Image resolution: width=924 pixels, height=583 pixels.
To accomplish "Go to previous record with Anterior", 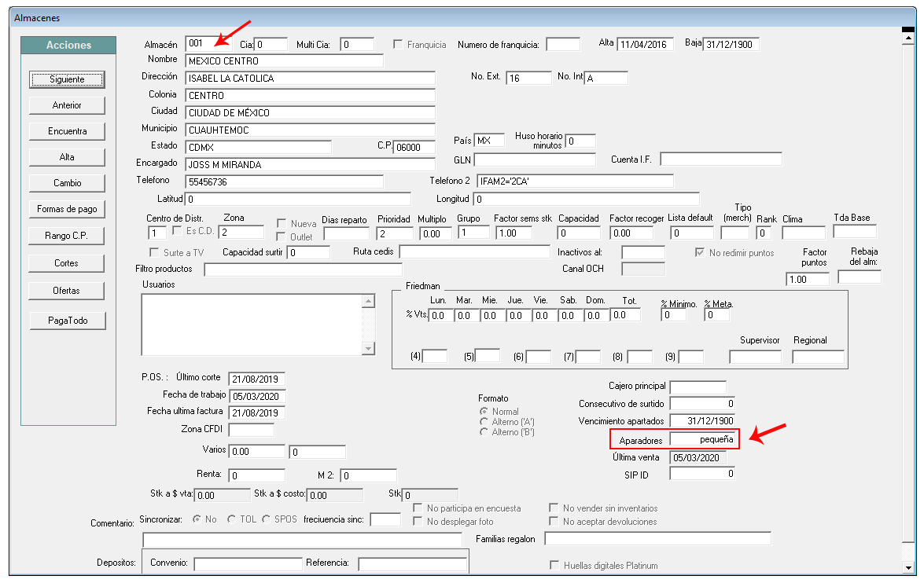I will 67,105.
